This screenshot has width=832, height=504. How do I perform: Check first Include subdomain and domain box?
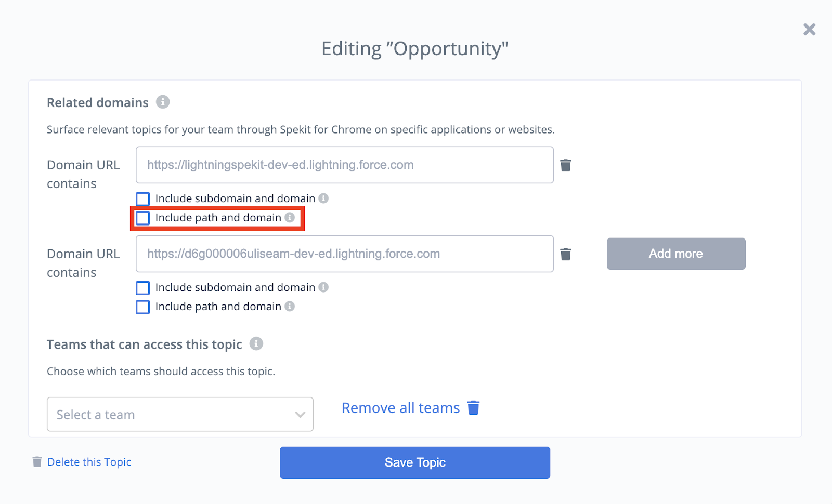point(143,199)
